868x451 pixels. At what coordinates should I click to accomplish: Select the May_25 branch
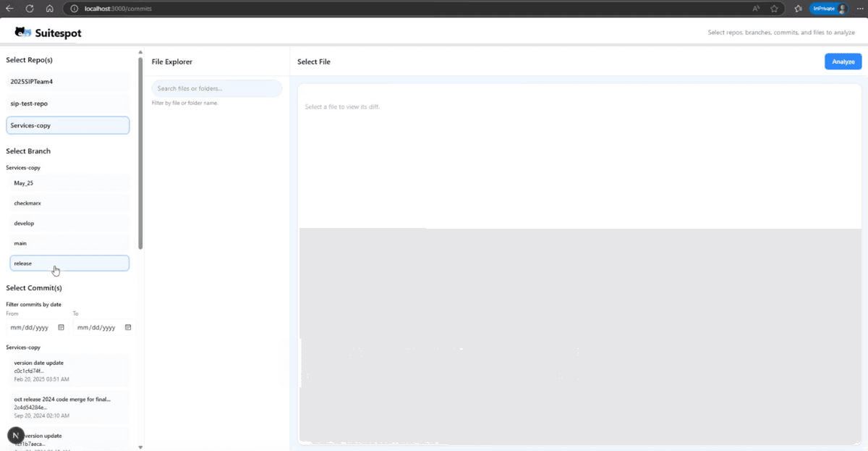pyautogui.click(x=69, y=182)
